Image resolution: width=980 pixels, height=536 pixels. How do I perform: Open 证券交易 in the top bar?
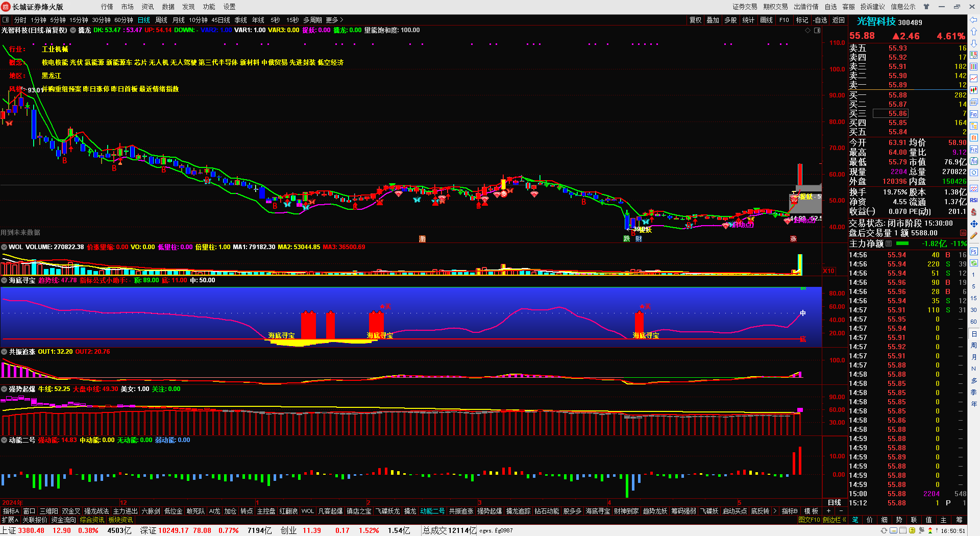pos(745,7)
